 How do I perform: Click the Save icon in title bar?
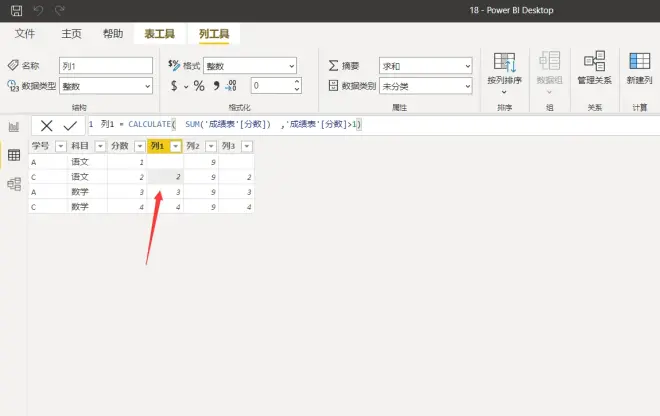click(x=16, y=10)
